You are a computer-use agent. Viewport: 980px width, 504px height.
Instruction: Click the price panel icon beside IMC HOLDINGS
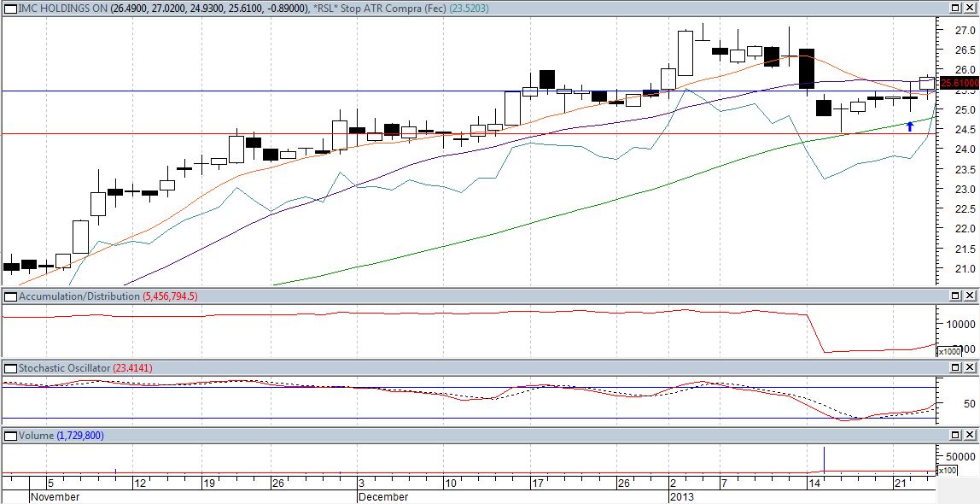(x=9, y=8)
